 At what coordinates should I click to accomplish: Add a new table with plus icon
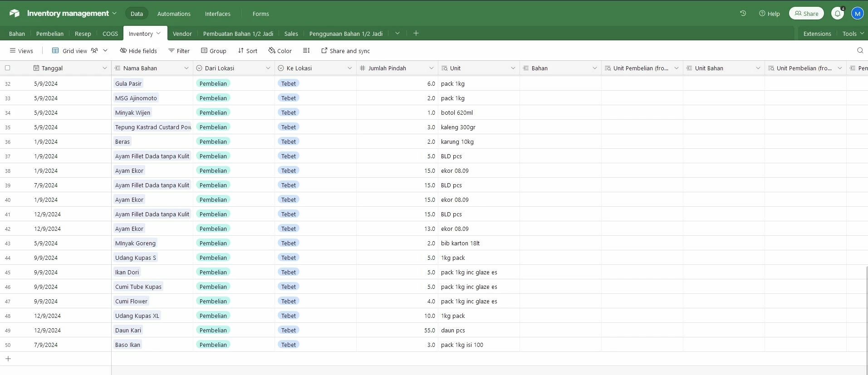tap(416, 33)
